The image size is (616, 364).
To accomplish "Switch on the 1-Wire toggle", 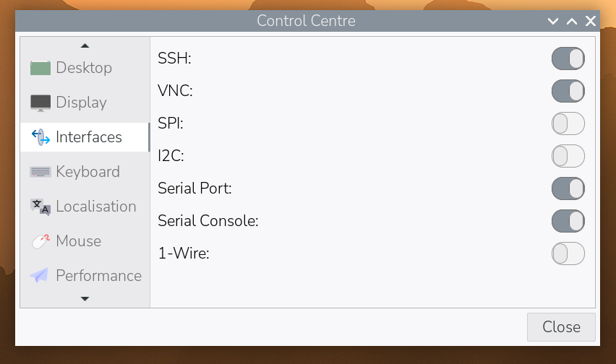I will coord(568,253).
